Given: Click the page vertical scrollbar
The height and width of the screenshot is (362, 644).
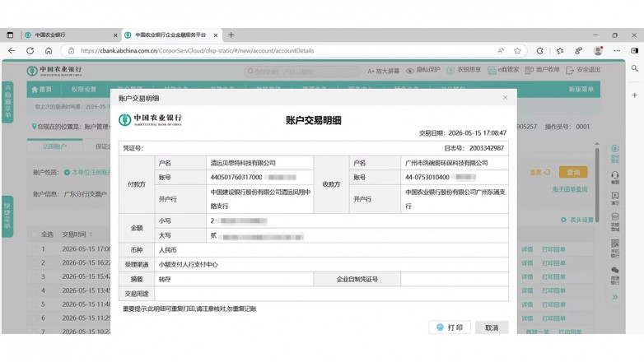Looking at the screenshot, I should [x=597, y=184].
